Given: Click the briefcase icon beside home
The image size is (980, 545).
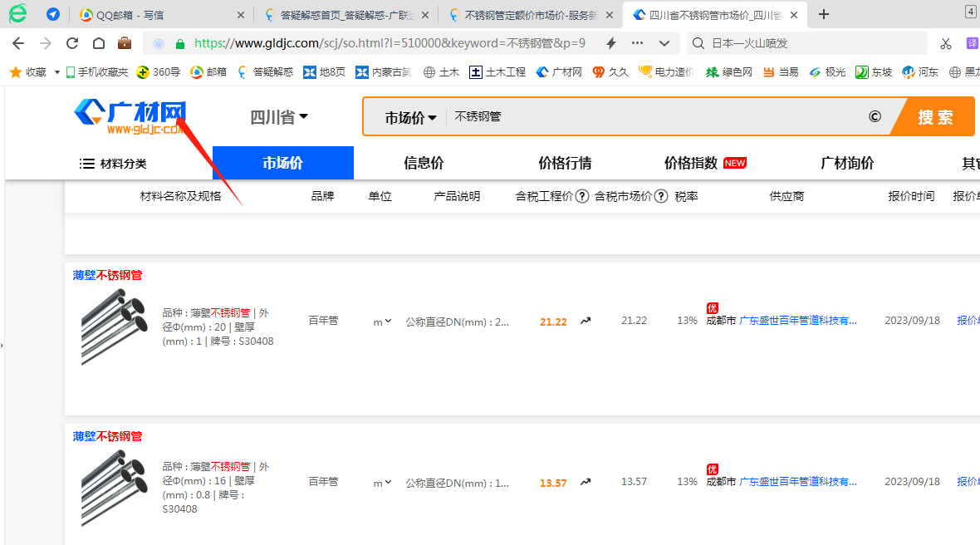Looking at the screenshot, I should [125, 43].
